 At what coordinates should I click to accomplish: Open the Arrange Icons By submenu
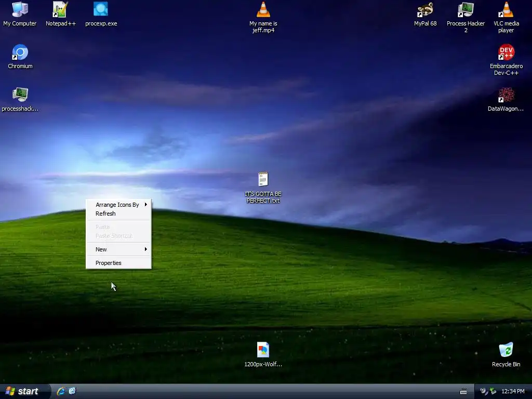tap(118, 205)
